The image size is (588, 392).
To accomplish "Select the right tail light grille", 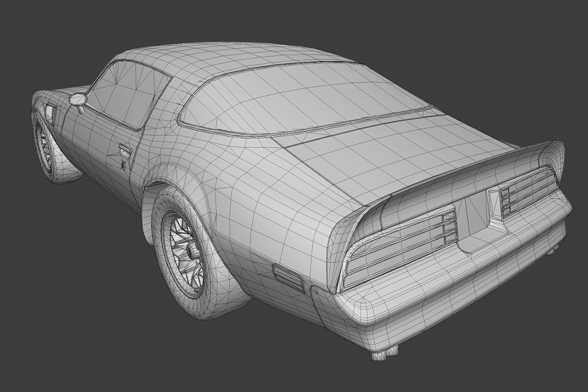I will pos(529,192).
